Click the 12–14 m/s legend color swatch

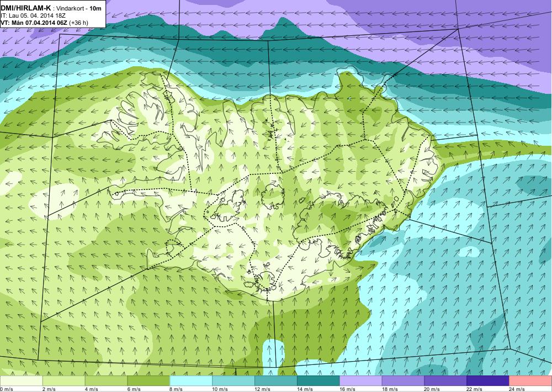275,381
